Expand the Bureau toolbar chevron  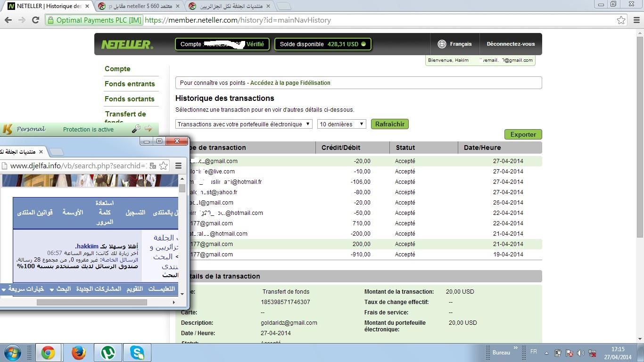click(x=515, y=348)
